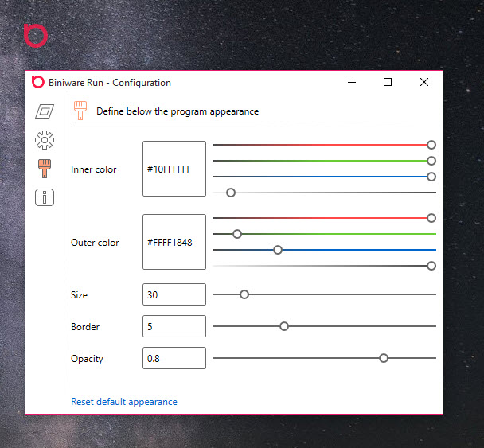
Task: Click the Inner color red slider handle
Action: pyautogui.click(x=431, y=145)
